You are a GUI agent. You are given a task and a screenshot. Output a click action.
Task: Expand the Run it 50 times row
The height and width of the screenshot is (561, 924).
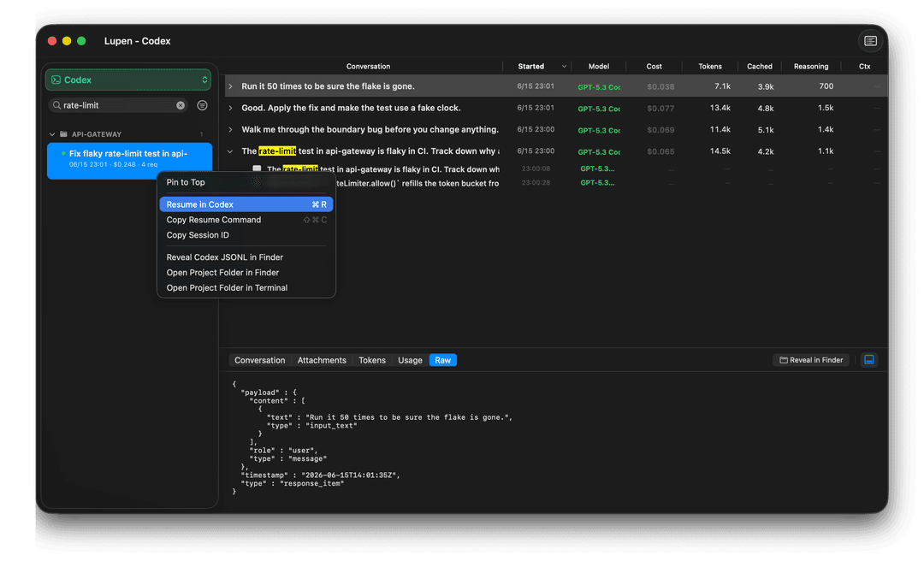pyautogui.click(x=230, y=86)
